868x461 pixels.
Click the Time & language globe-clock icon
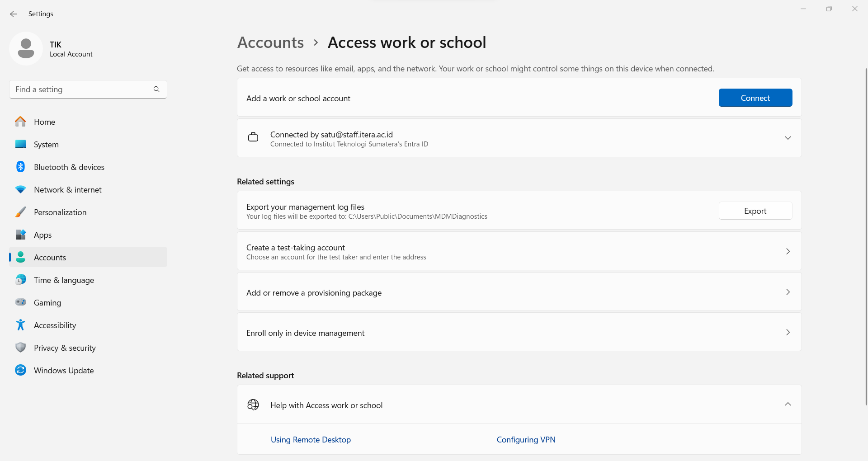tap(20, 280)
